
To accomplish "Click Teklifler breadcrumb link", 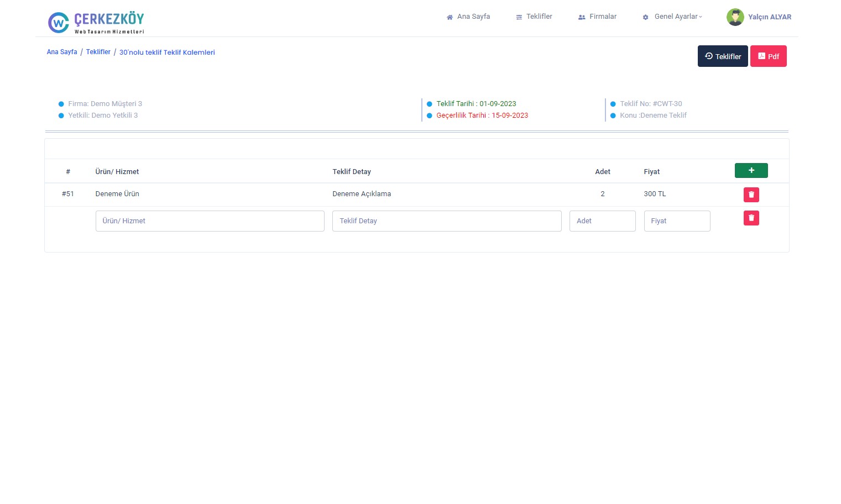I will 98,52.
